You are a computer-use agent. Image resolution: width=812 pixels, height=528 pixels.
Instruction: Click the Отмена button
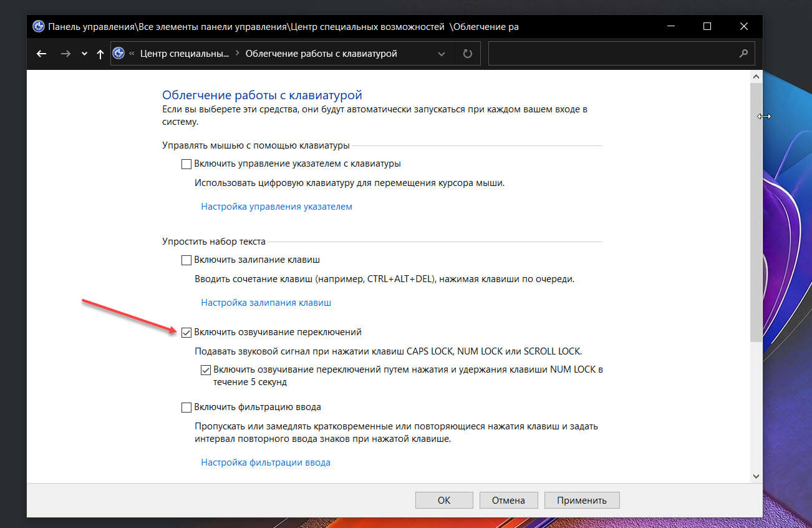coord(508,500)
